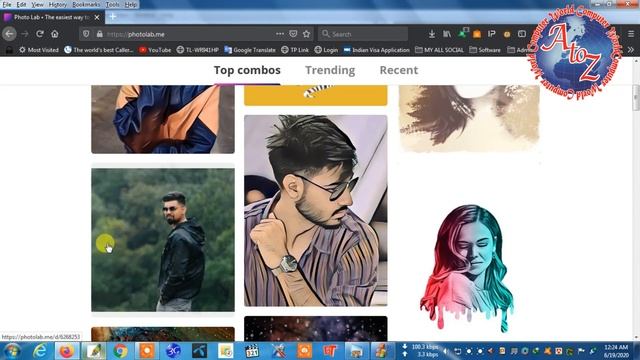Open the Firefox hamburger menu
The height and width of the screenshot is (360, 640).
(x=631, y=34)
